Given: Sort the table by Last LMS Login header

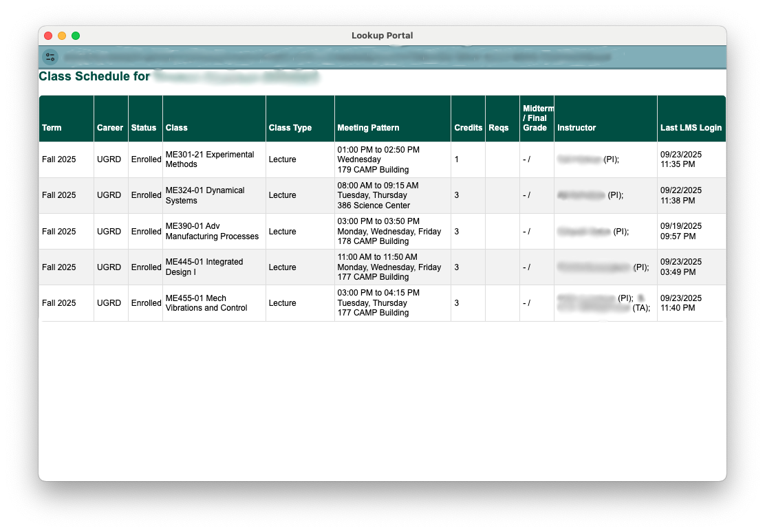Looking at the screenshot, I should coord(690,127).
